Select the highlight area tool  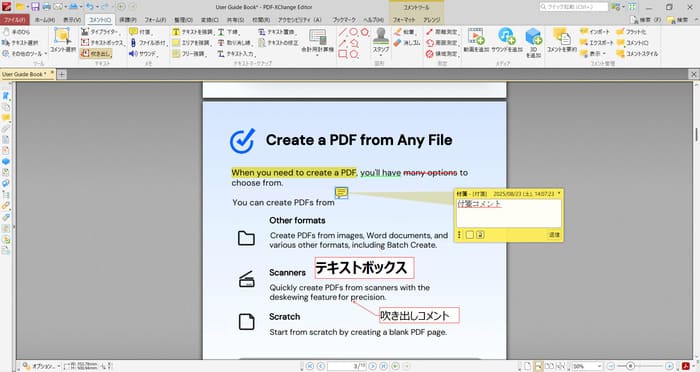(191, 42)
